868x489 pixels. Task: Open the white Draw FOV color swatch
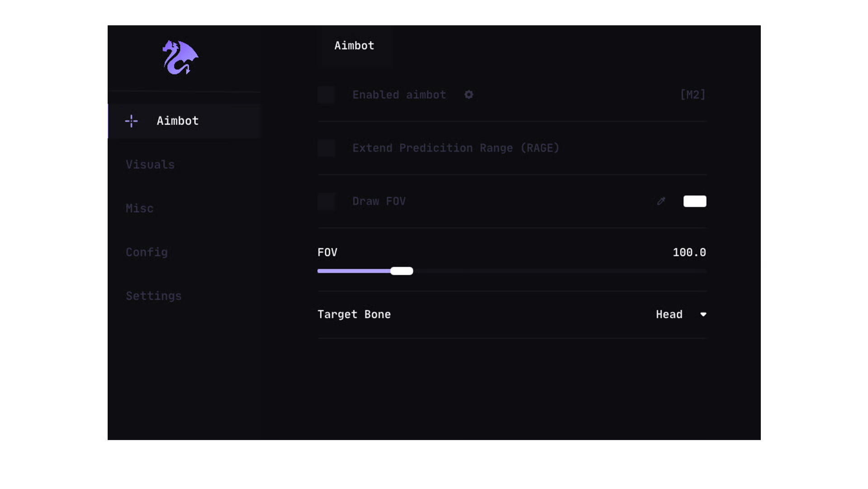pos(694,201)
